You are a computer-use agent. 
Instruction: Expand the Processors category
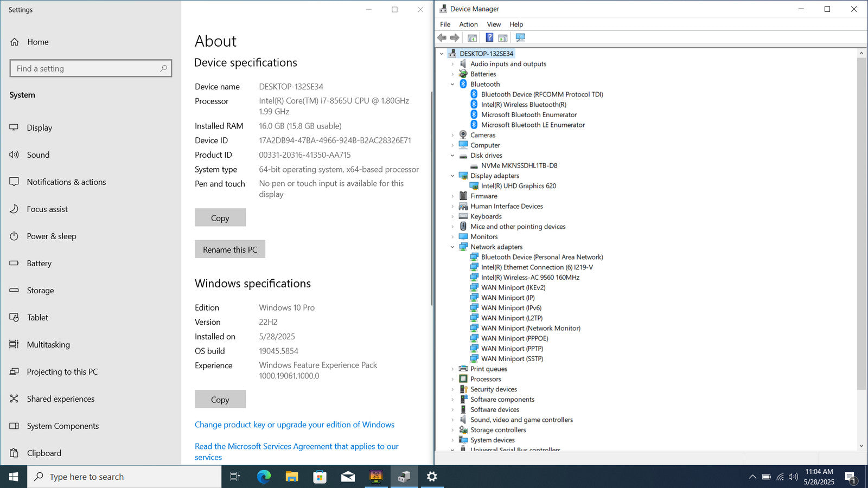coord(452,379)
